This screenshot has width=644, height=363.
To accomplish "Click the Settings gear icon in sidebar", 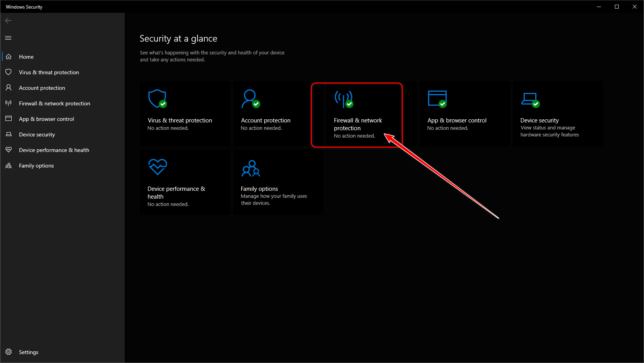I will pyautogui.click(x=9, y=352).
